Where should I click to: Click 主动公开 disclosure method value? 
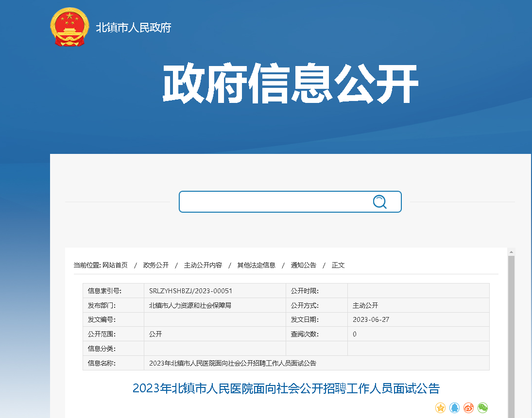tap(365, 305)
